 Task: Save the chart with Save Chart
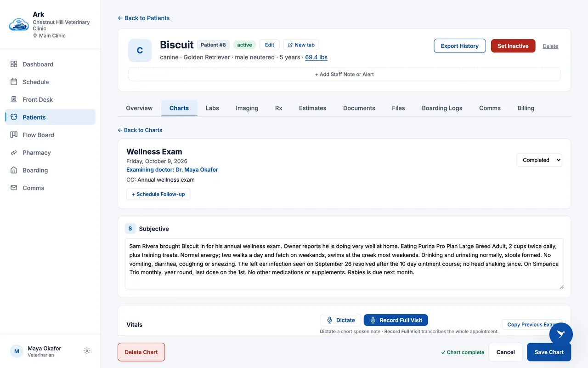click(549, 352)
